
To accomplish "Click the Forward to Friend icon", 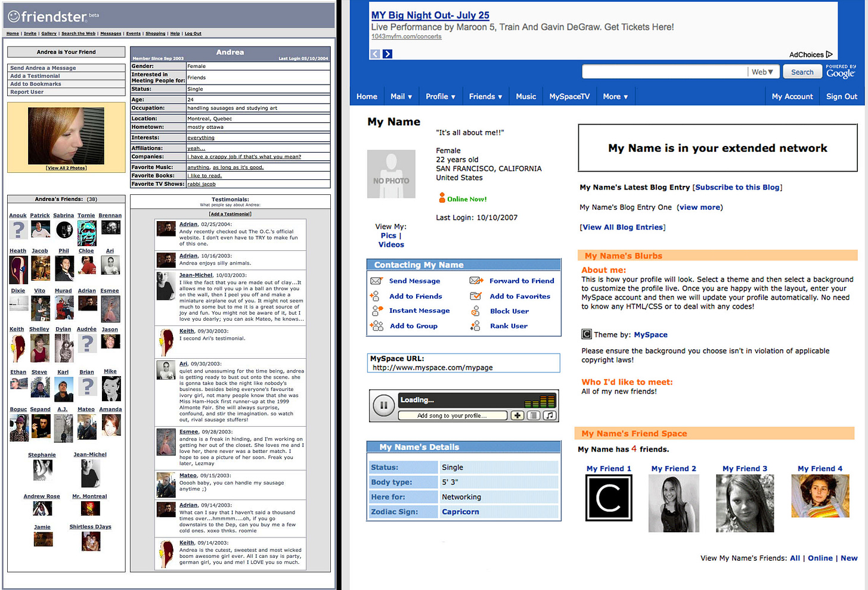I will click(476, 281).
